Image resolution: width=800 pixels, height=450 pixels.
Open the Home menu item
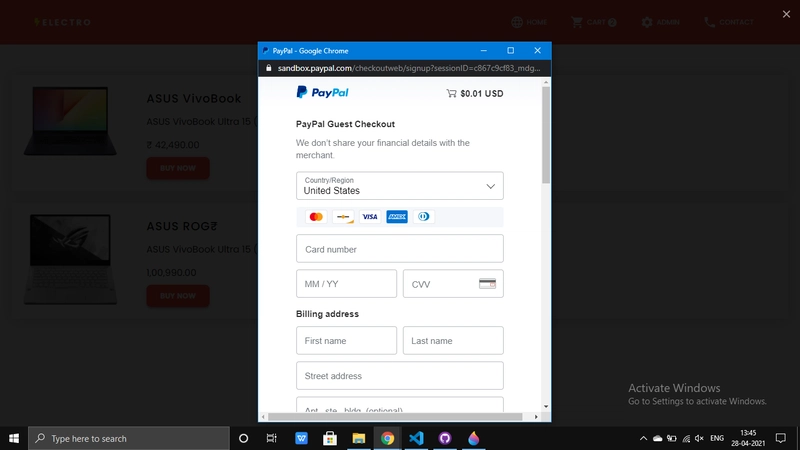(529, 22)
